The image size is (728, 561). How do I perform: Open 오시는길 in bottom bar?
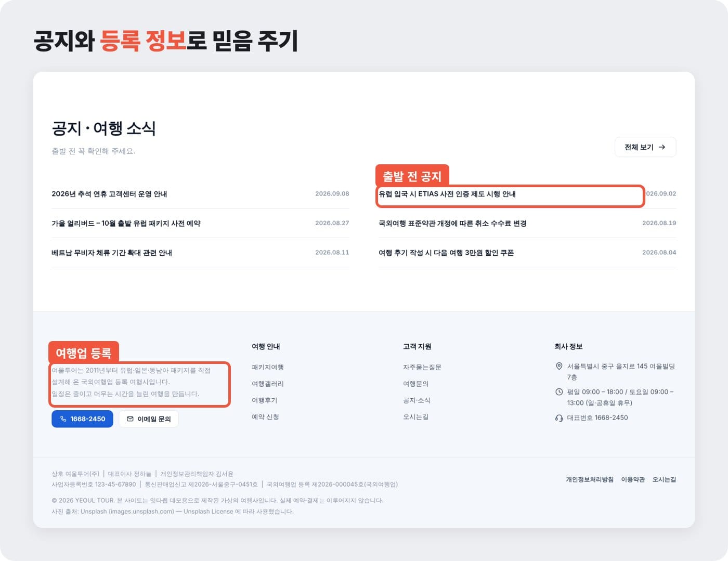[x=665, y=479]
